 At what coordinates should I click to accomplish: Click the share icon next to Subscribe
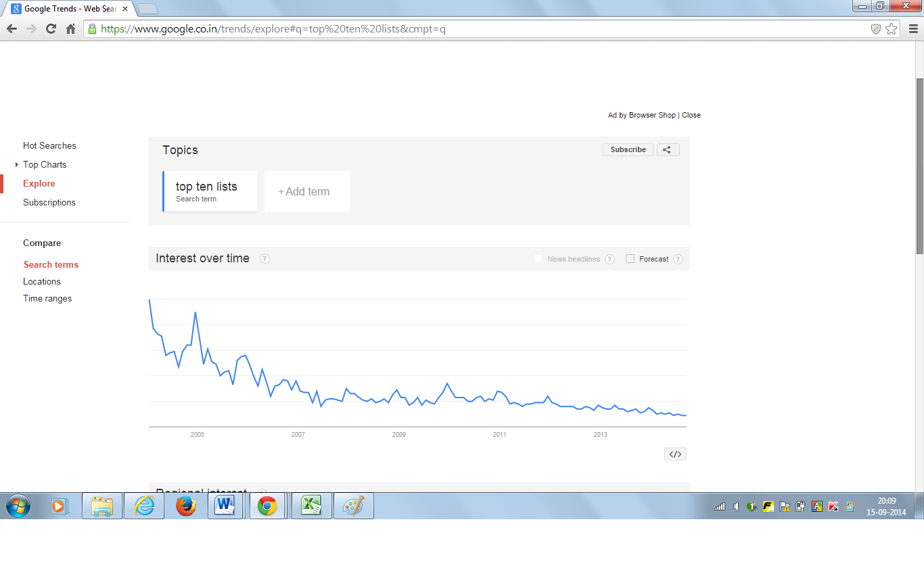[668, 150]
